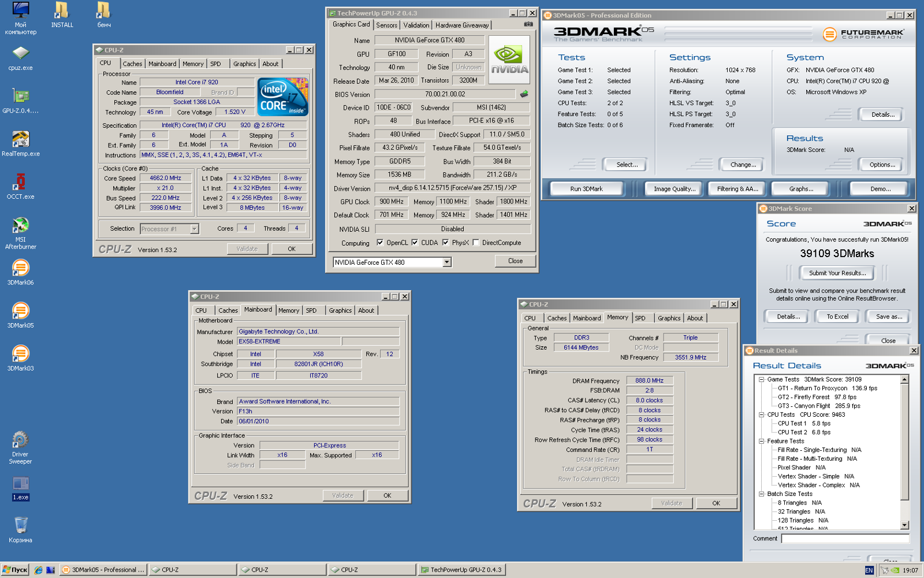Select the Корзина recycle bin icon
The image size is (924, 578).
pos(21,530)
